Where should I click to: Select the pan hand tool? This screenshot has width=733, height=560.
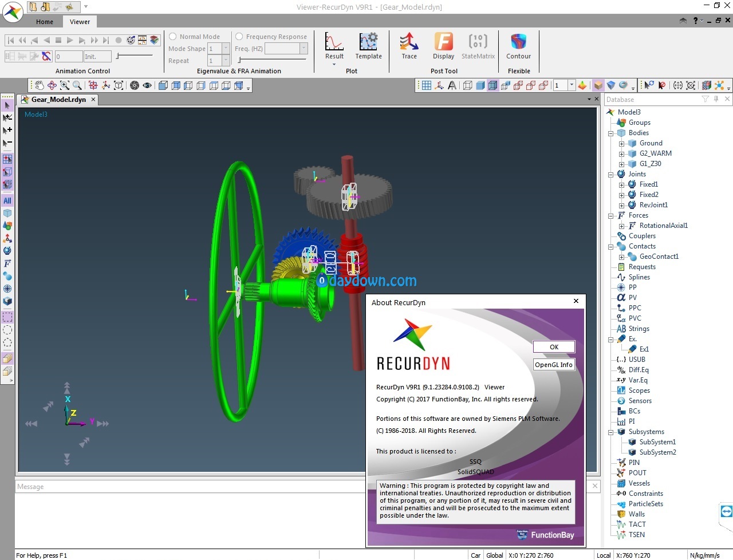39,85
